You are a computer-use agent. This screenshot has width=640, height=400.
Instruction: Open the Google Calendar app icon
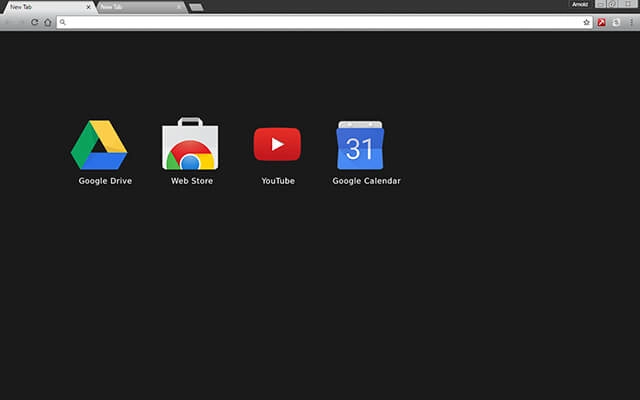tap(360, 145)
